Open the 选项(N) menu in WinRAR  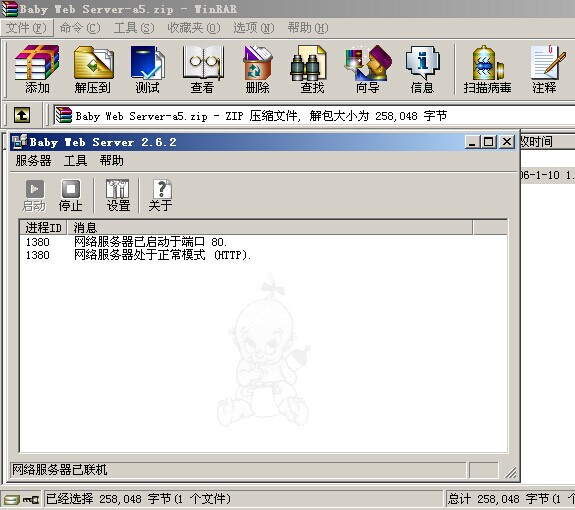(253, 28)
